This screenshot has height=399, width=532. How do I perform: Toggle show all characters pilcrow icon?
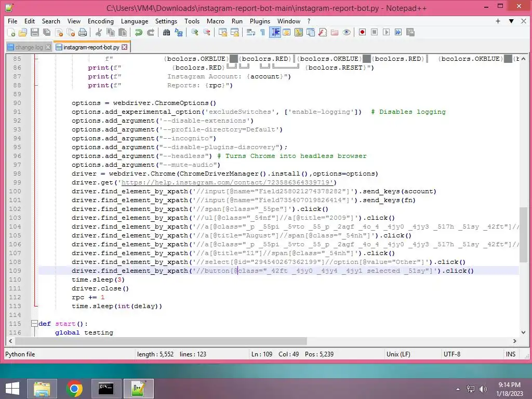pos(262,32)
